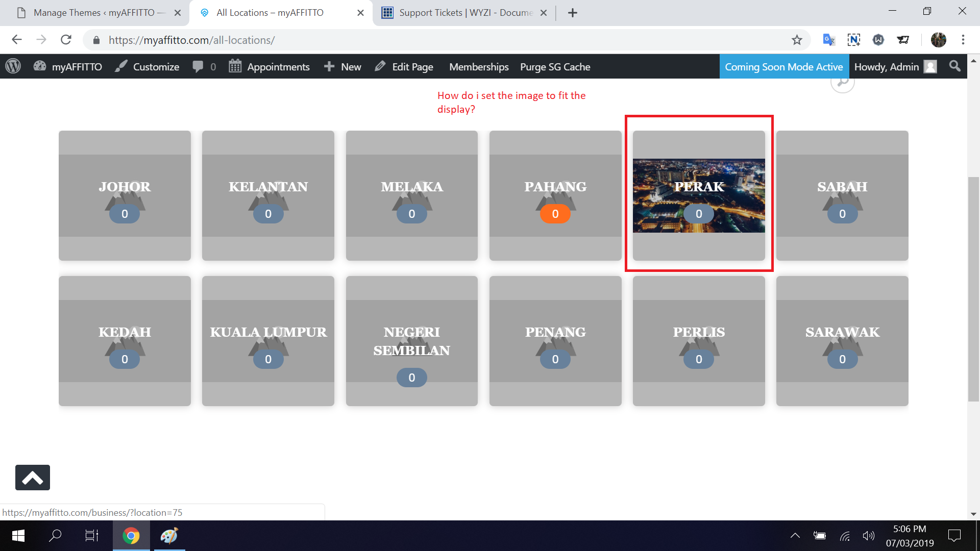Switch to Support Tickets WYZI tab

tap(464, 13)
